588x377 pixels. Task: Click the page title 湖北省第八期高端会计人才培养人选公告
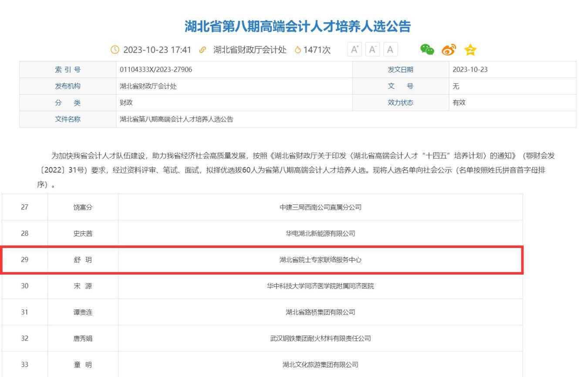tap(298, 27)
